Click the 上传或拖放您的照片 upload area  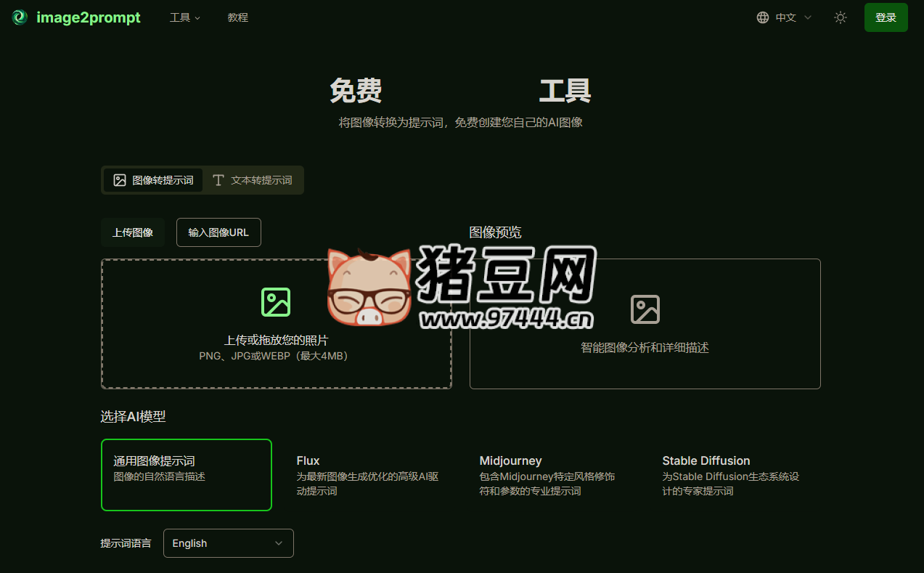pyautogui.click(x=277, y=324)
